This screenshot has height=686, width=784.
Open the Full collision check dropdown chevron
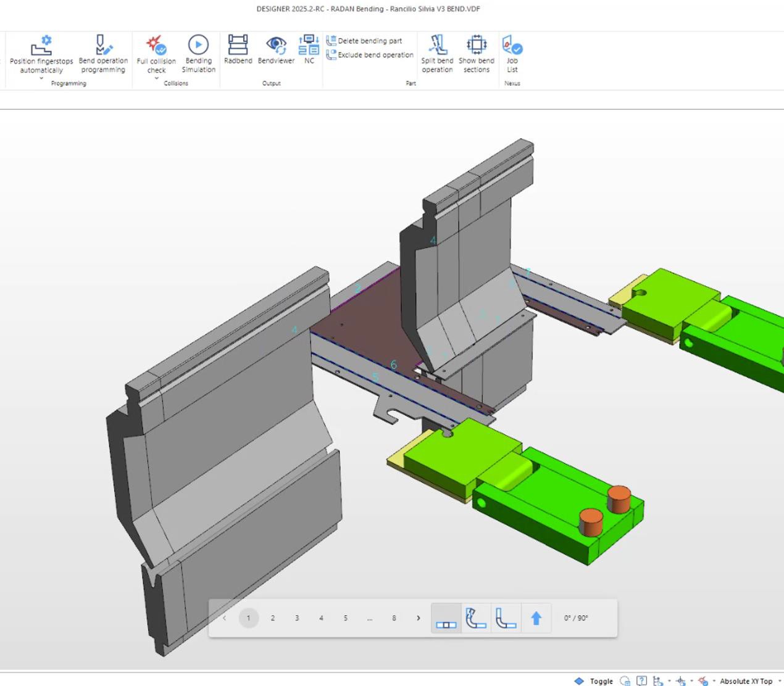click(156, 78)
